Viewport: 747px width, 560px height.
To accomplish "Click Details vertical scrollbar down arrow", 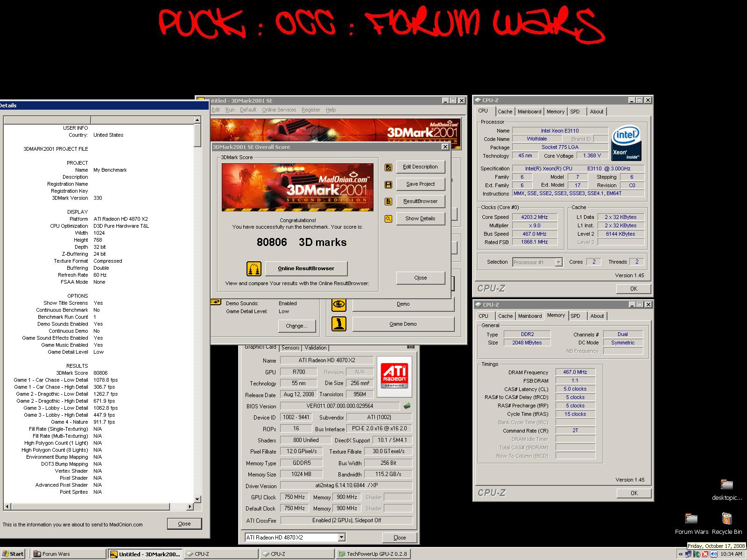I will (197, 499).
